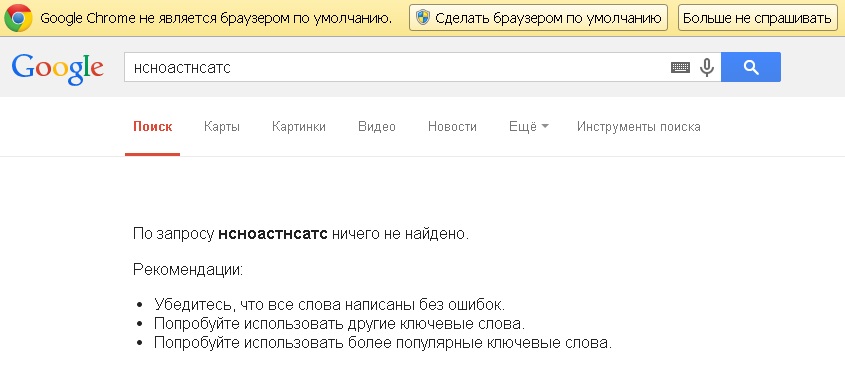The width and height of the screenshot is (845, 374).
Task: Click the shield icon on the default browser button
Action: 424,18
